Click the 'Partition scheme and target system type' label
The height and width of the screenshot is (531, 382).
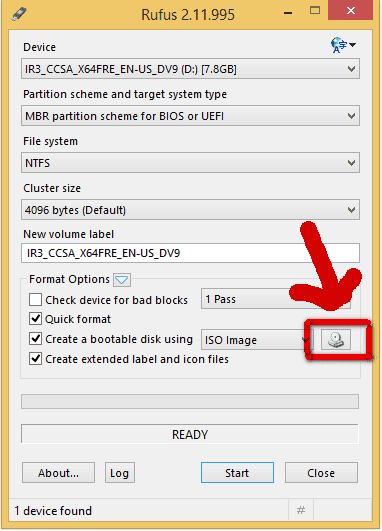click(x=125, y=94)
